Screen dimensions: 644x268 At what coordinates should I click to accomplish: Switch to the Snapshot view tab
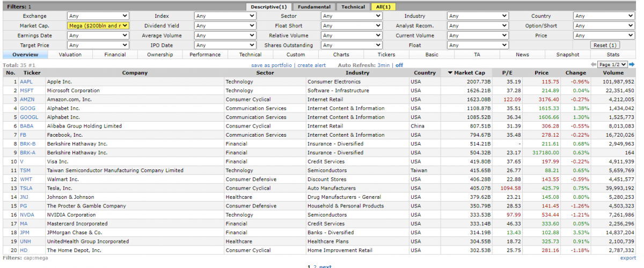coord(568,55)
